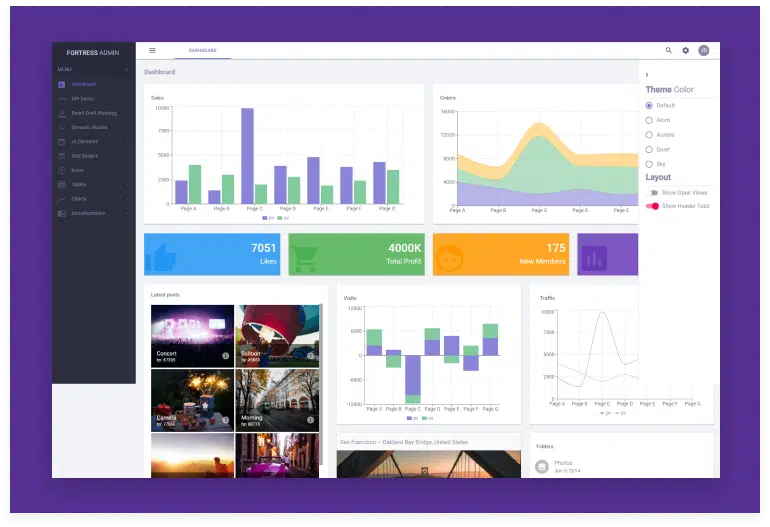Click the info icon on the Concert photo
Viewport: 770px width, 527px height.
[x=225, y=356]
